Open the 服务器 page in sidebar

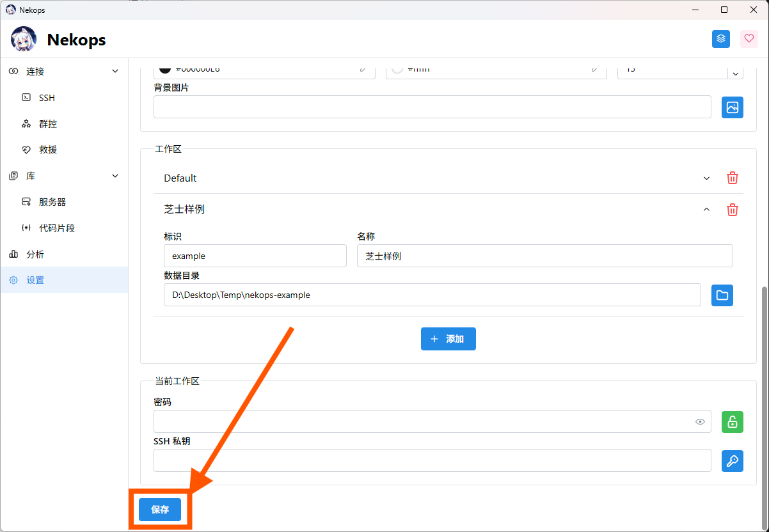click(52, 202)
